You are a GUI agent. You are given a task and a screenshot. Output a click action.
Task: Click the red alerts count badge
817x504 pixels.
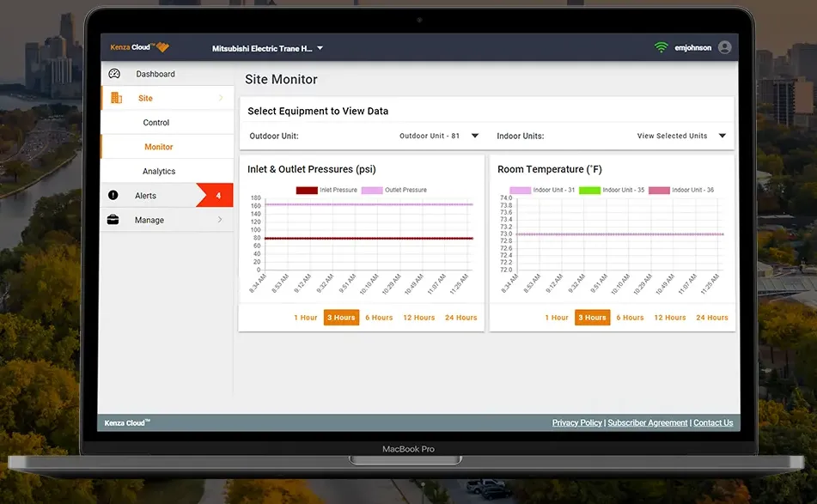217,196
